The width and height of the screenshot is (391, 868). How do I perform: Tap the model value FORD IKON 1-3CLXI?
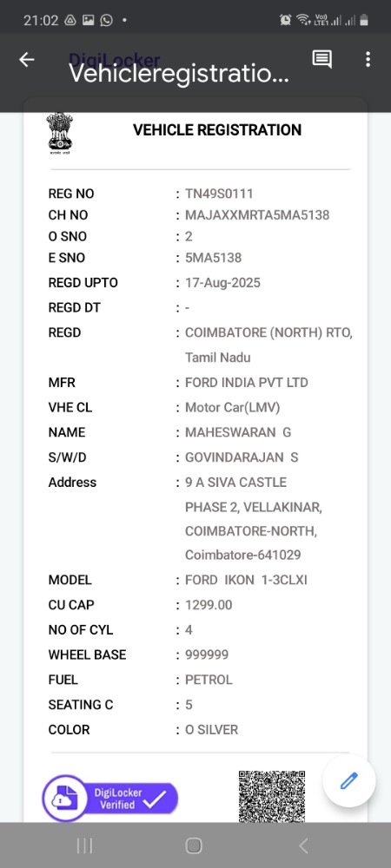246,580
